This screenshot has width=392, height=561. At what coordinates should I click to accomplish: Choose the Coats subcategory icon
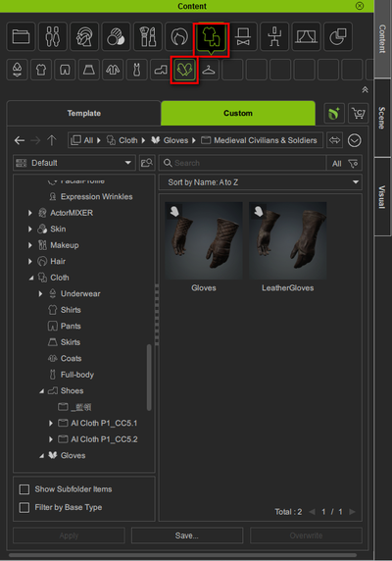113,70
